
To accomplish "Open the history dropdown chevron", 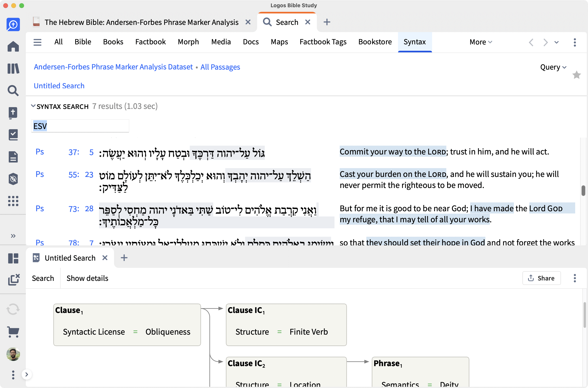I will (x=557, y=42).
